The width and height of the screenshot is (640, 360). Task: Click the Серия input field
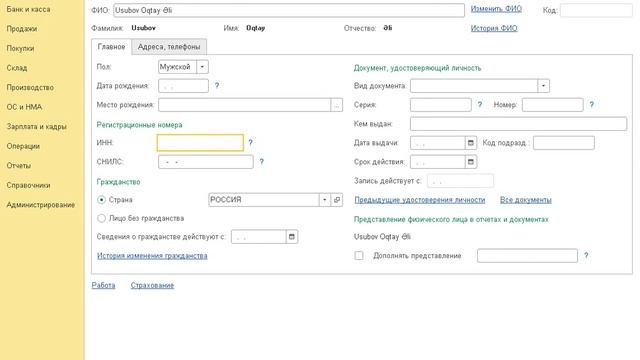[441, 105]
